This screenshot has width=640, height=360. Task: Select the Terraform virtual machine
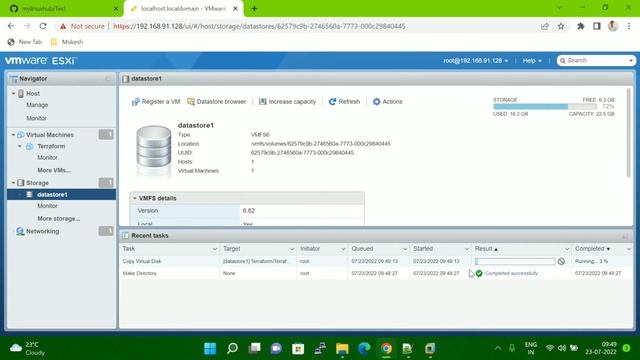(51, 146)
